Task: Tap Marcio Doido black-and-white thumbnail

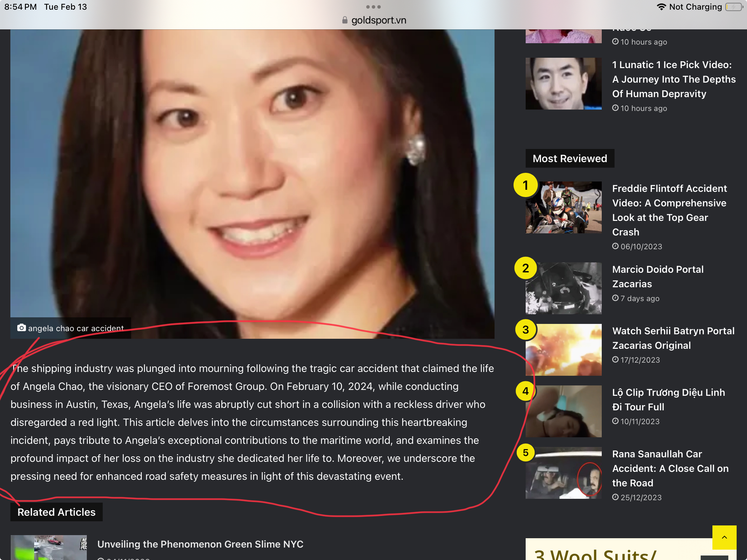Action: [564, 288]
